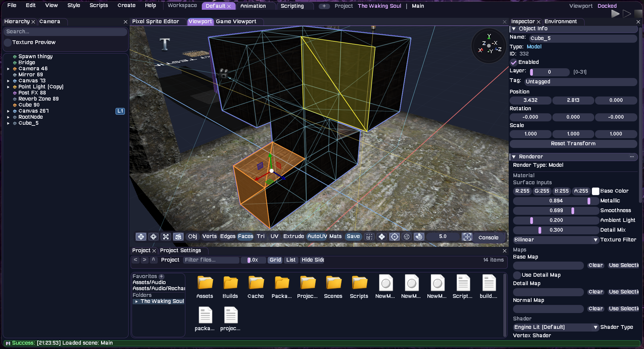Viewport: 644px width, 349px height.
Task: Open the Console from the viewport toolbar
Action: [x=488, y=237]
